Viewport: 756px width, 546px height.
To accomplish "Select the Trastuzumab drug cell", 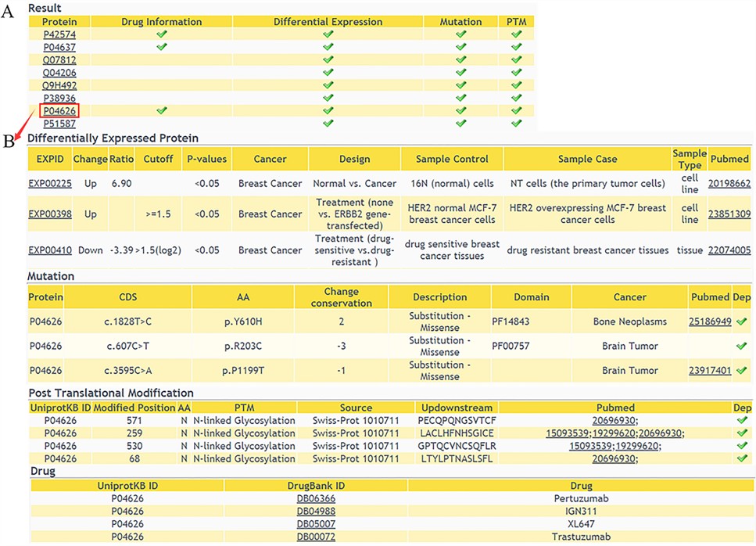I will [581, 537].
